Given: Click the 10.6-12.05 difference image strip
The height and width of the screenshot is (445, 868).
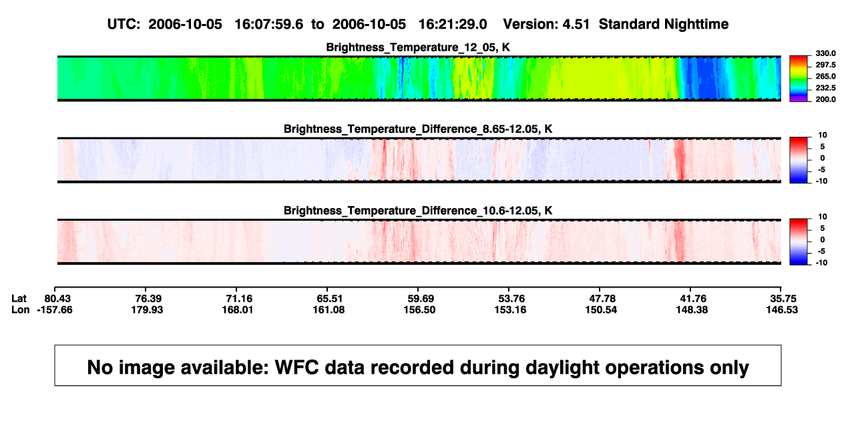Looking at the screenshot, I should (x=419, y=242).
